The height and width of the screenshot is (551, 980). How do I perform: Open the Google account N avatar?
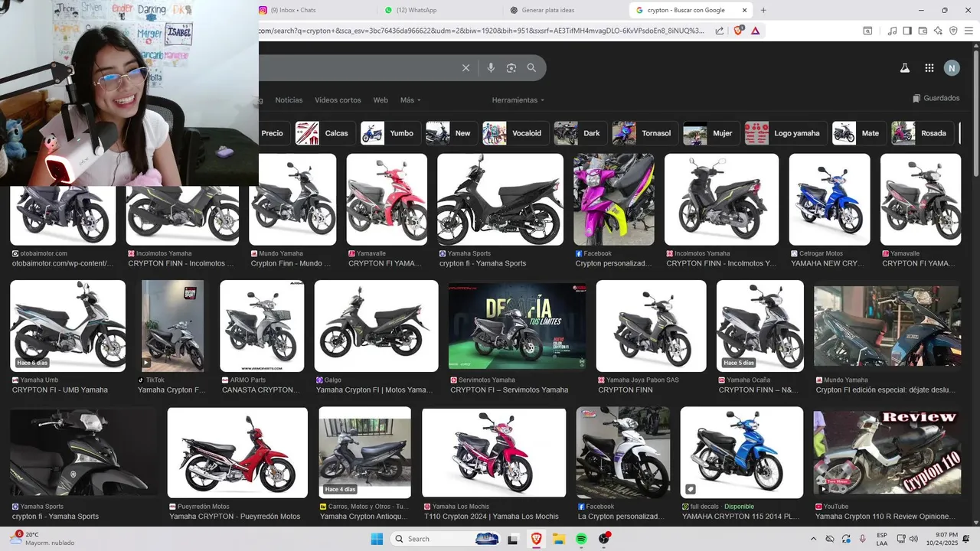tap(952, 68)
